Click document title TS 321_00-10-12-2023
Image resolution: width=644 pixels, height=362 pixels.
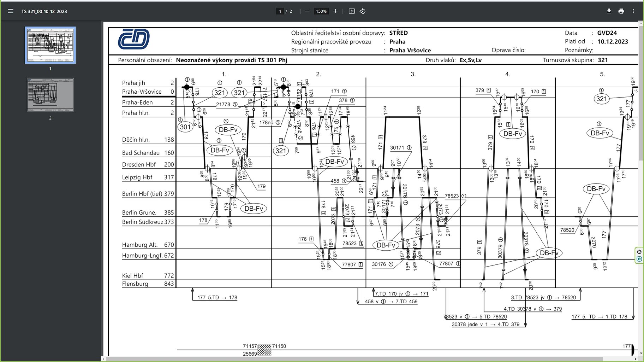point(44,11)
